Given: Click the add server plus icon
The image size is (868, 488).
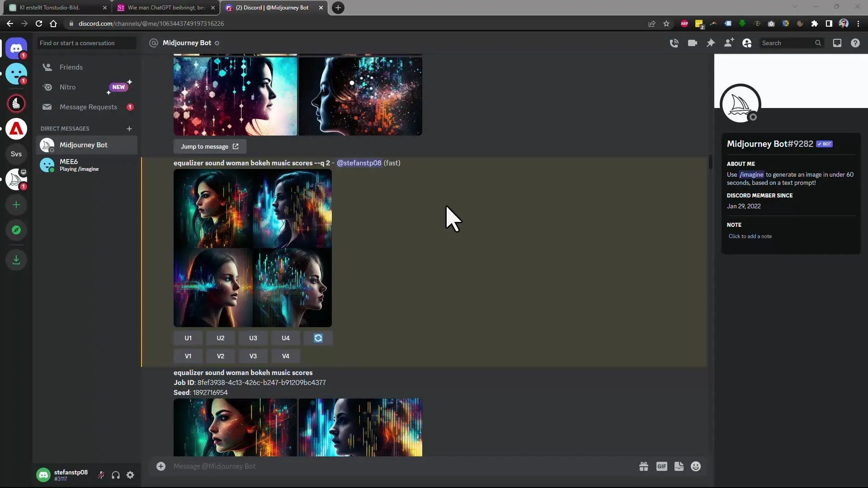Looking at the screenshot, I should pos(16,205).
